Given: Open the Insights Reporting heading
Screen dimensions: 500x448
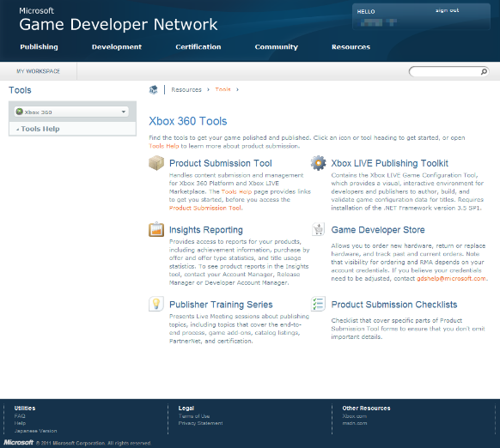Looking at the screenshot, I should [x=205, y=230].
